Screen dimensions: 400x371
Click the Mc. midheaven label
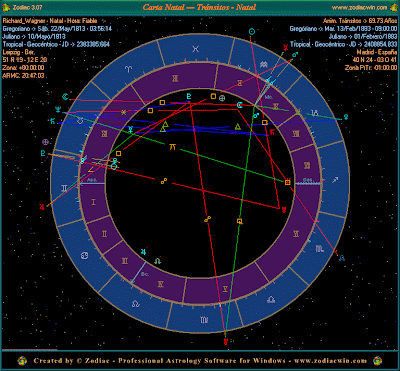pyautogui.click(x=269, y=97)
